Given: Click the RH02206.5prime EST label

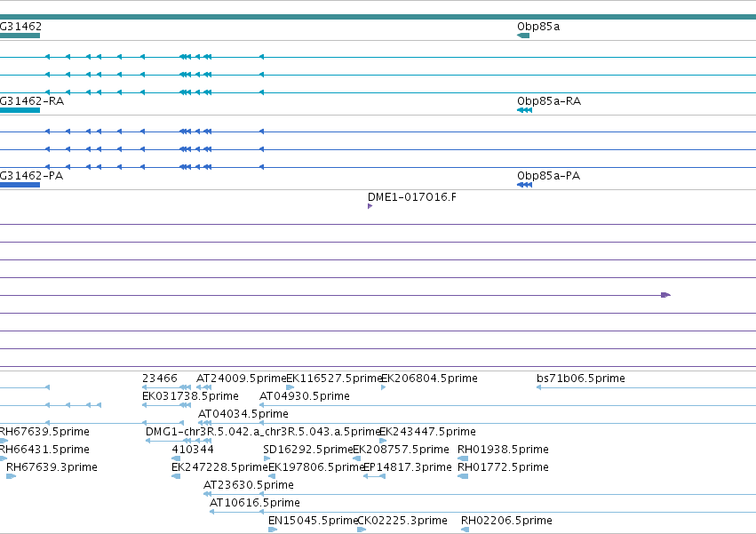Looking at the screenshot, I should pos(506,521).
